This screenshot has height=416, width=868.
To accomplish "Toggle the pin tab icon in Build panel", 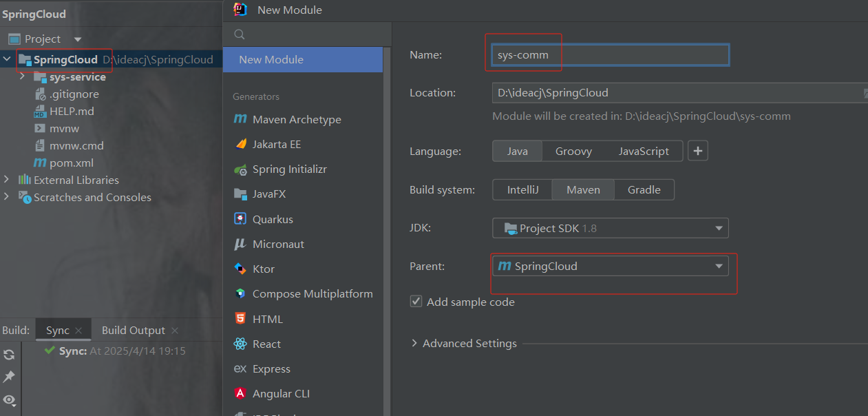I will 9,377.
